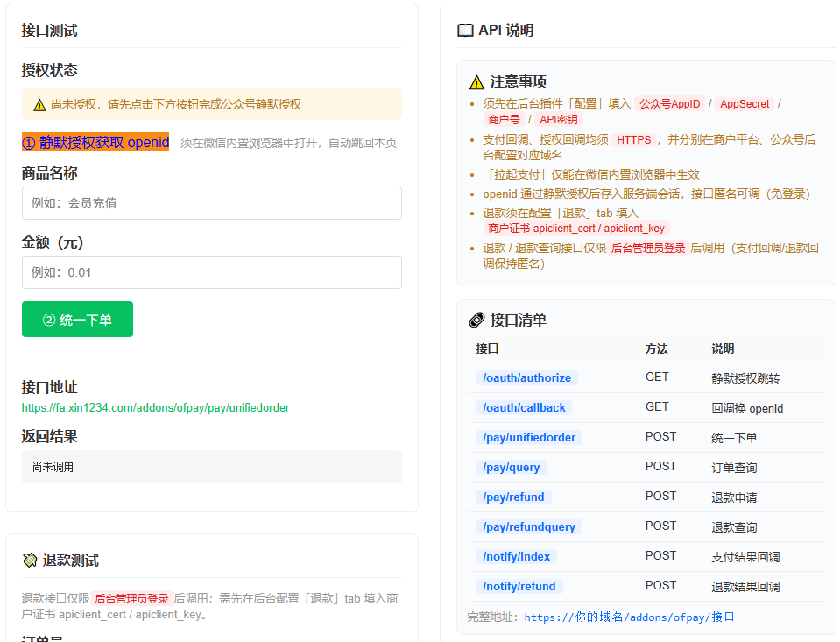This screenshot has height=642, width=840.
Task: Click 回调换 openid description cell
Action: [747, 408]
